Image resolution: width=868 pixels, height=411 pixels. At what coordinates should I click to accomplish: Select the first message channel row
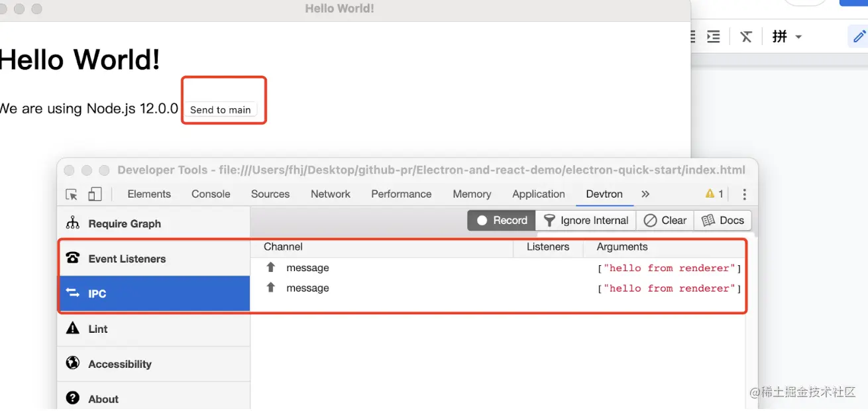coord(498,268)
